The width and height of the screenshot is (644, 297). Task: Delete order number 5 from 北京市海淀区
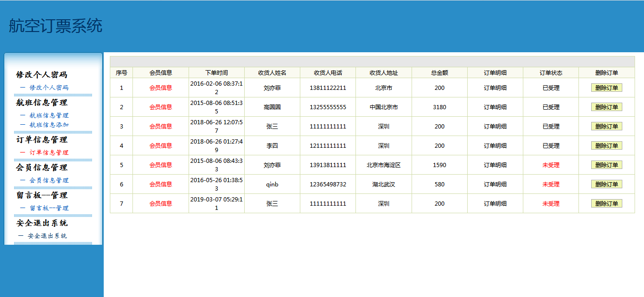(607, 165)
